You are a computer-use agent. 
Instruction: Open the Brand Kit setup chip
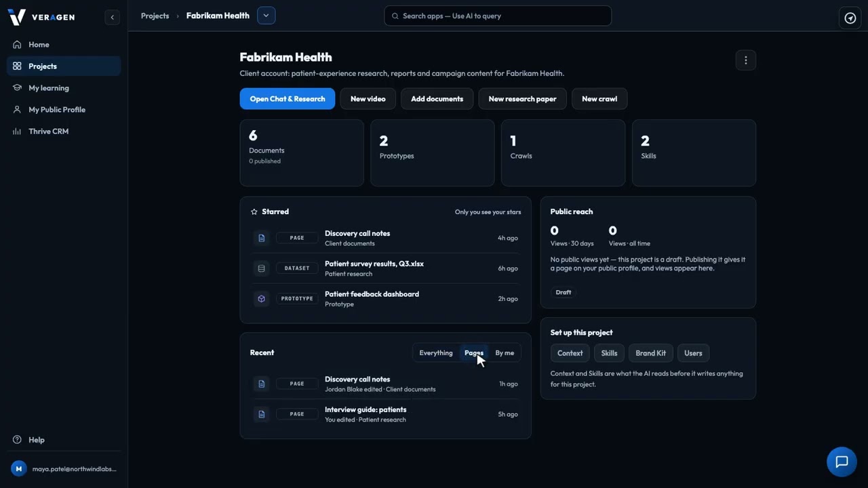pos(651,353)
